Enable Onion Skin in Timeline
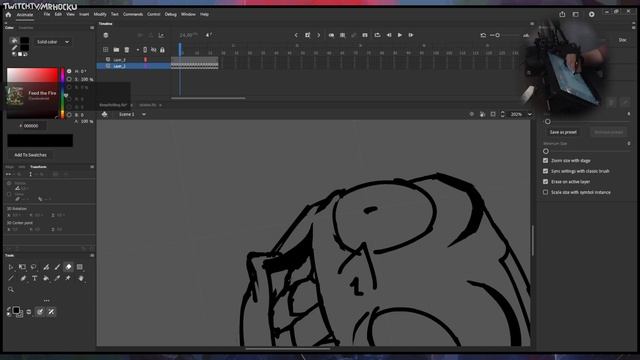Viewport: 640px width, 360px height. [331, 36]
